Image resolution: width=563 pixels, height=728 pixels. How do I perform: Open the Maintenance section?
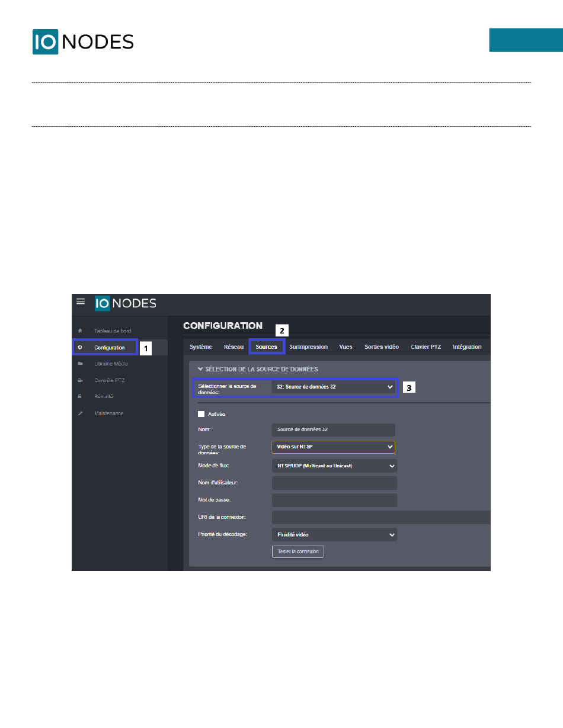tap(108, 413)
